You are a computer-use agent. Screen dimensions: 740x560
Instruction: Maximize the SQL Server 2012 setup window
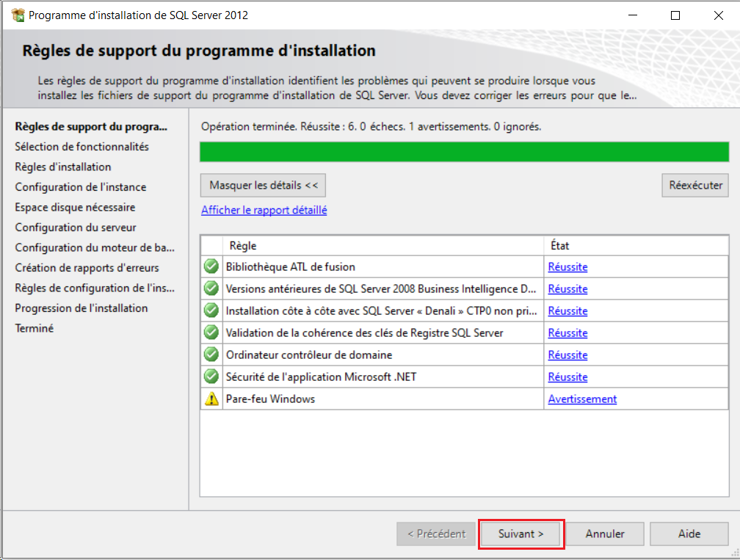click(675, 15)
